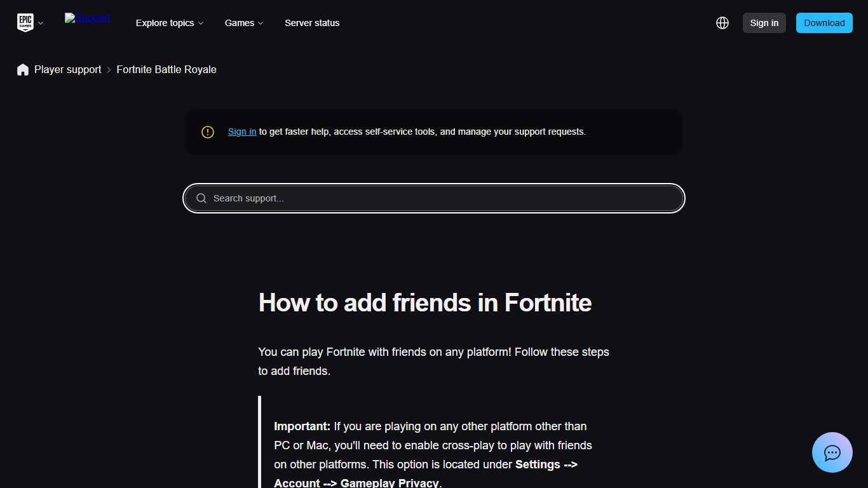Open the Games menu
Viewport: 868px width, 488px height.
pos(239,23)
